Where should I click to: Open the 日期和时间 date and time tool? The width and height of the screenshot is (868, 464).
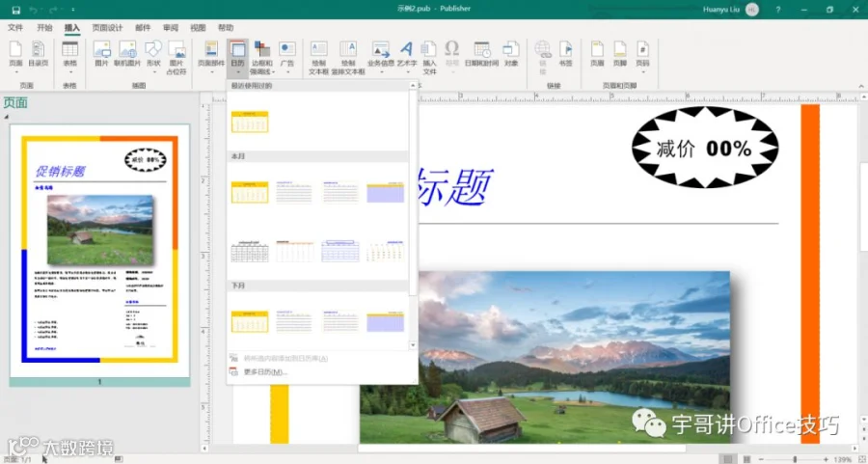click(481, 54)
